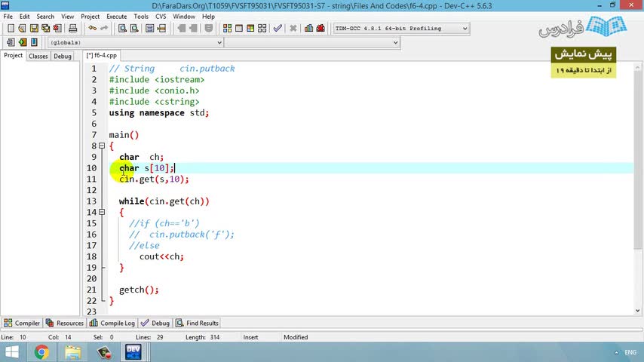Click the Save All toolbar icon
The height and width of the screenshot is (362, 644).
pos(45,29)
